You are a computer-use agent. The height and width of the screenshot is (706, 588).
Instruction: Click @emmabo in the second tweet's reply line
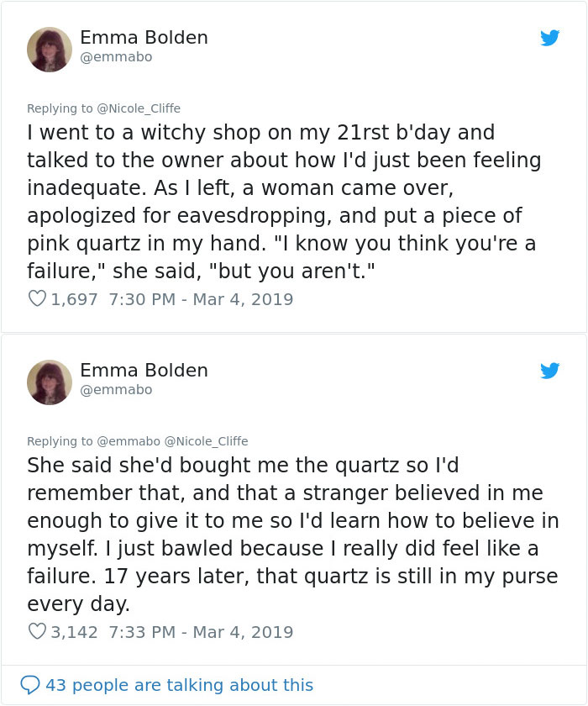pos(129,441)
